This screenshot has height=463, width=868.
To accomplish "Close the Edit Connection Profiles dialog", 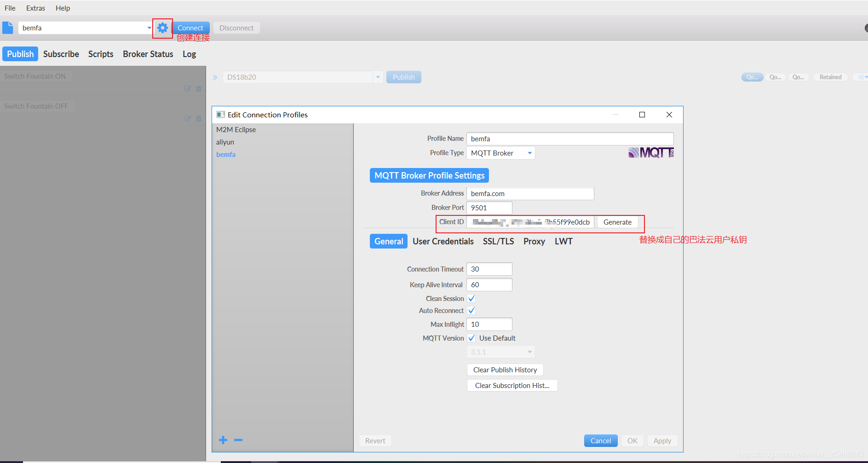I will tap(669, 115).
